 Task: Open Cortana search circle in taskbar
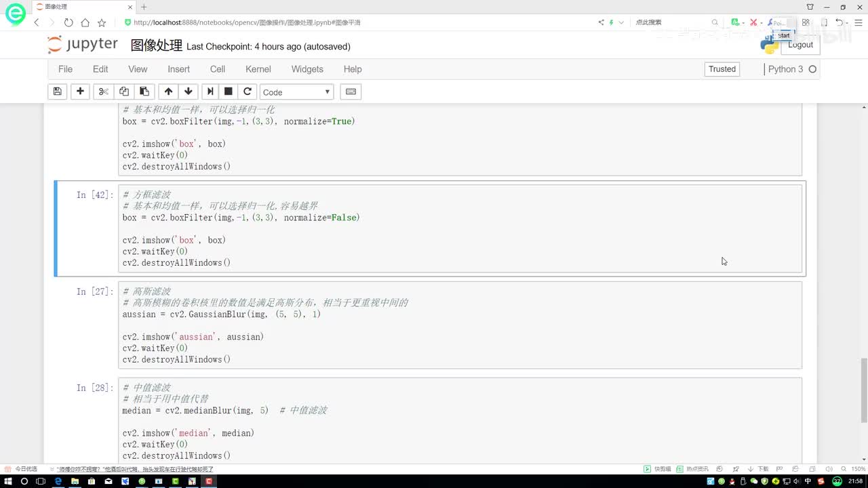point(24,481)
